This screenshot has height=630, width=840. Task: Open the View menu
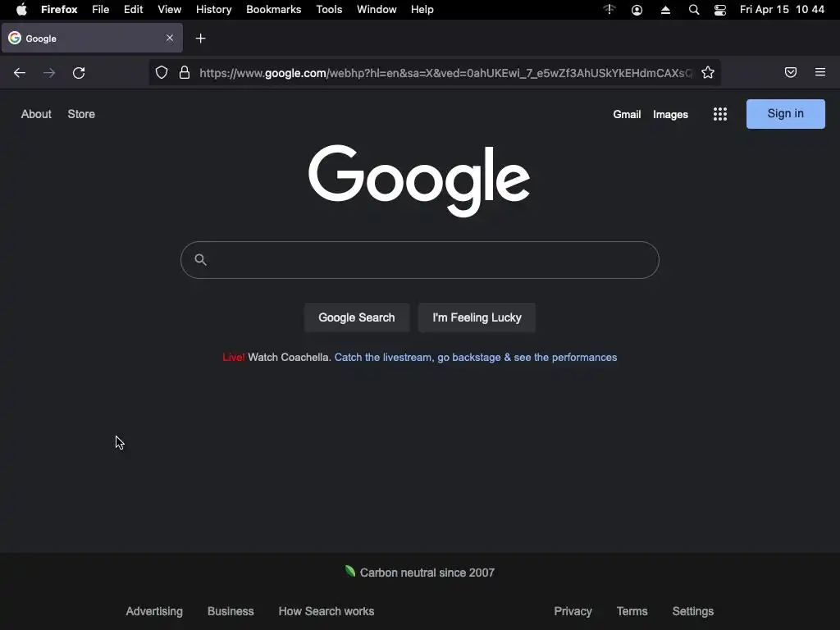169,10
